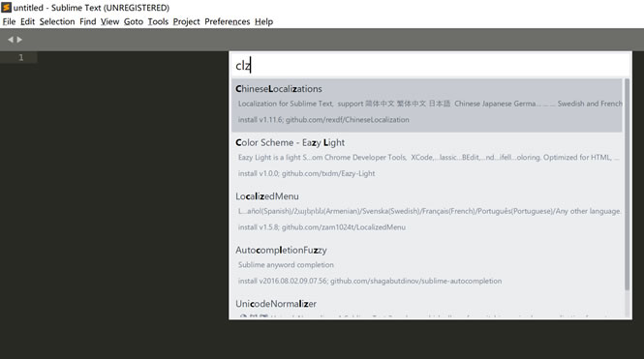The image size is (644, 359).
Task: Select the AutocompletionFuzzy package entry
Action: (427, 266)
